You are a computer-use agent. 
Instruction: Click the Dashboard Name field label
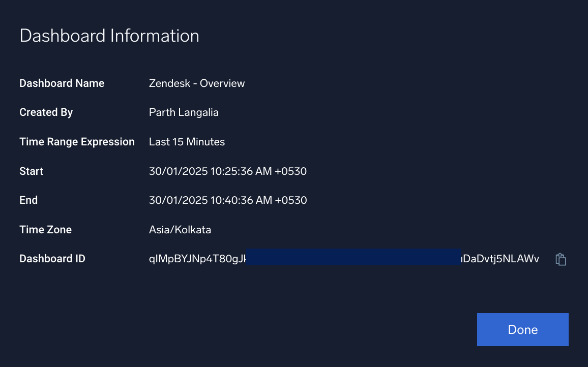[62, 83]
